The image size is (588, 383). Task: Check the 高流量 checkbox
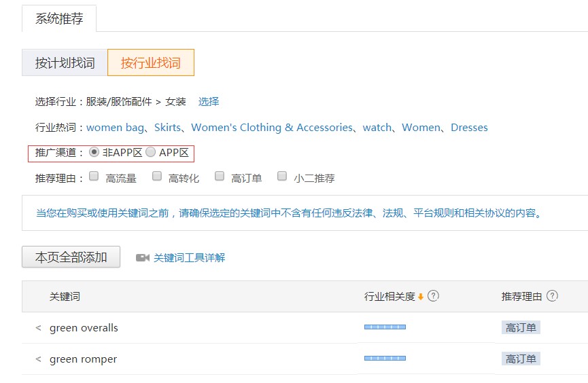point(94,177)
